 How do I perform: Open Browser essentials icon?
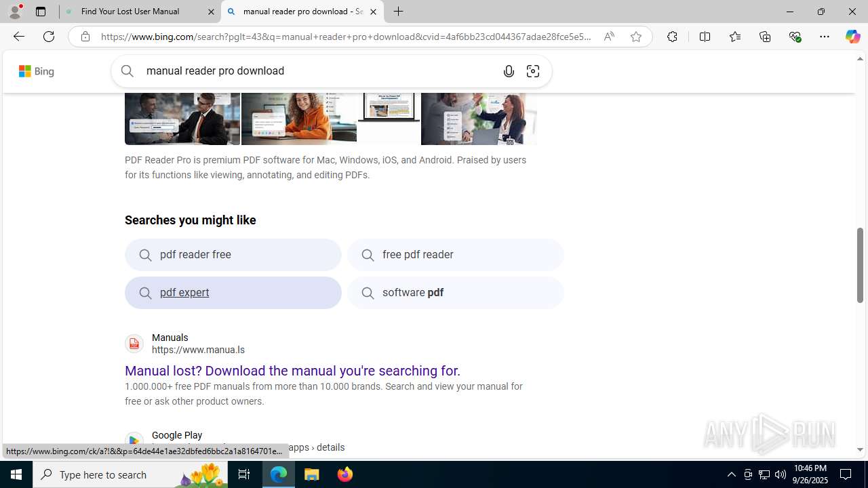click(795, 37)
